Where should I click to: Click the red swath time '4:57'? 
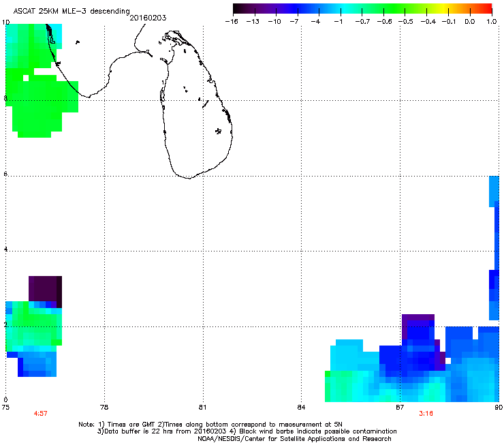coord(40,414)
